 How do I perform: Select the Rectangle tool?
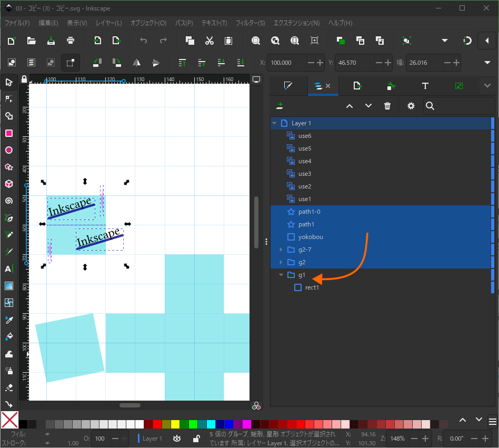[9, 133]
